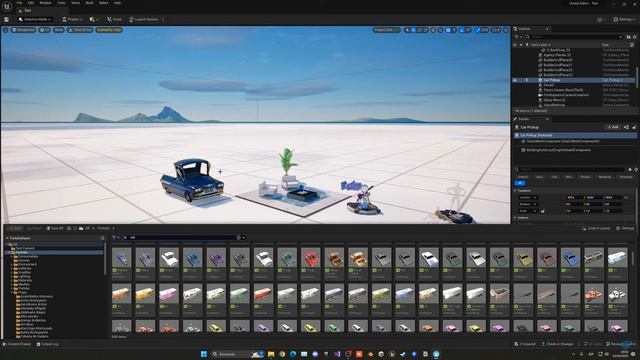Select the Car Pickup row in the Outliner
640x360 pixels.
point(574,80)
